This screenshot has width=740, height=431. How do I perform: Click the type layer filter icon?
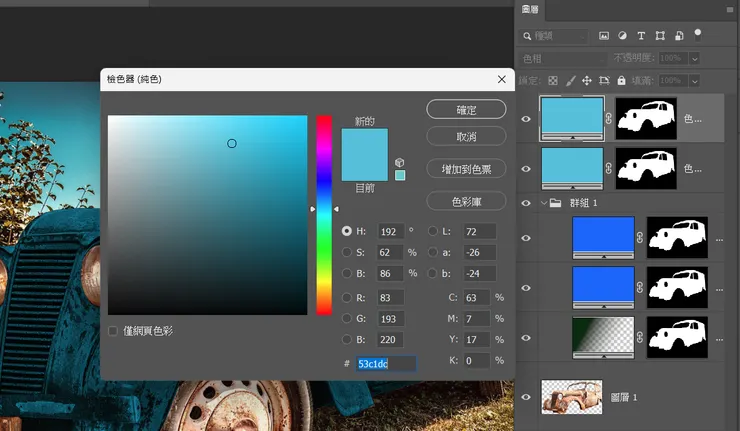[641, 35]
